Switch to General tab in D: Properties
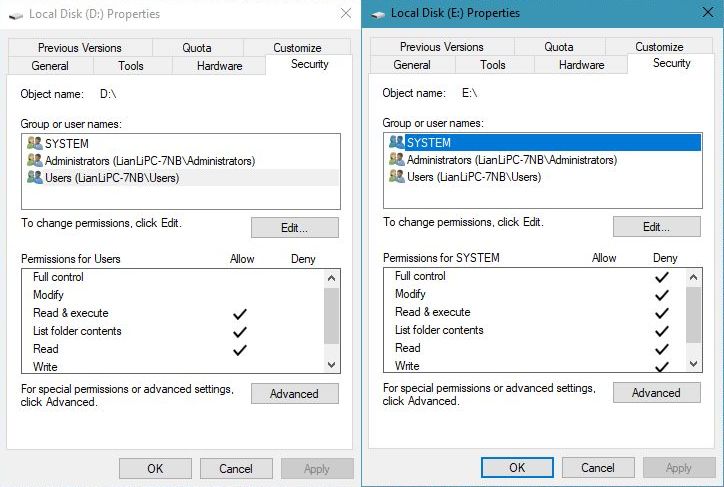724x487 pixels. pyautogui.click(x=50, y=66)
